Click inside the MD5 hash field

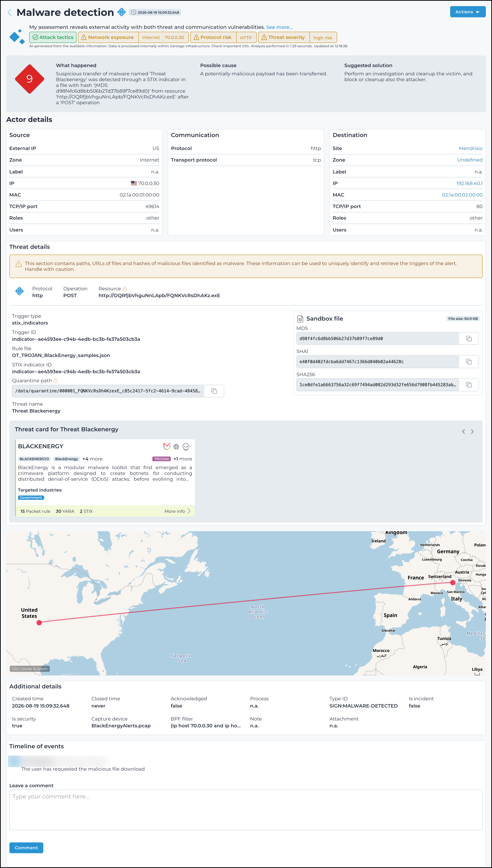[377, 338]
